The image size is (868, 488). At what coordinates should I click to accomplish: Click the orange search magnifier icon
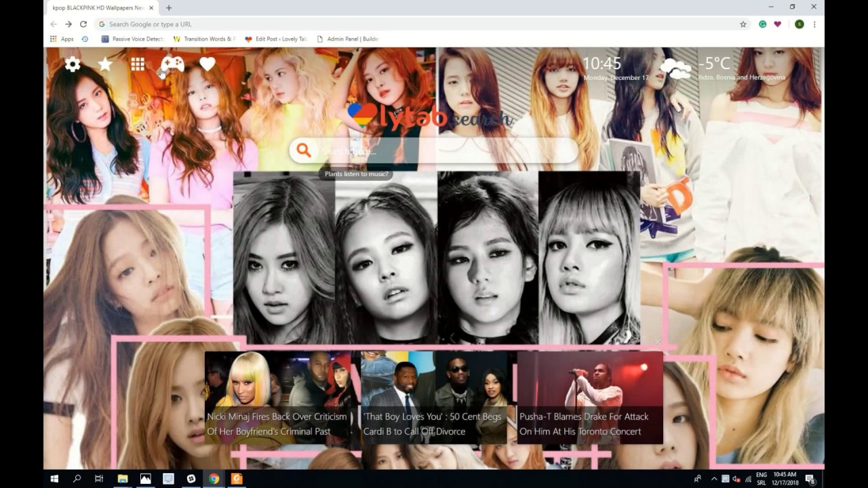[x=304, y=150]
